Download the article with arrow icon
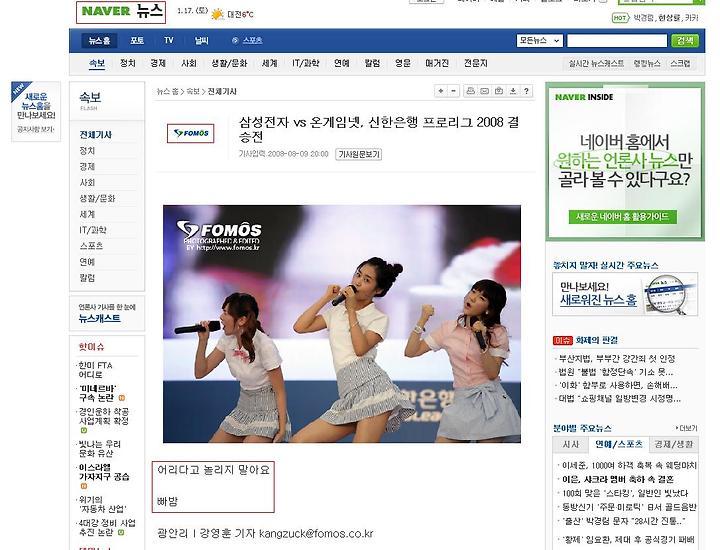The image size is (720, 550). [x=513, y=91]
